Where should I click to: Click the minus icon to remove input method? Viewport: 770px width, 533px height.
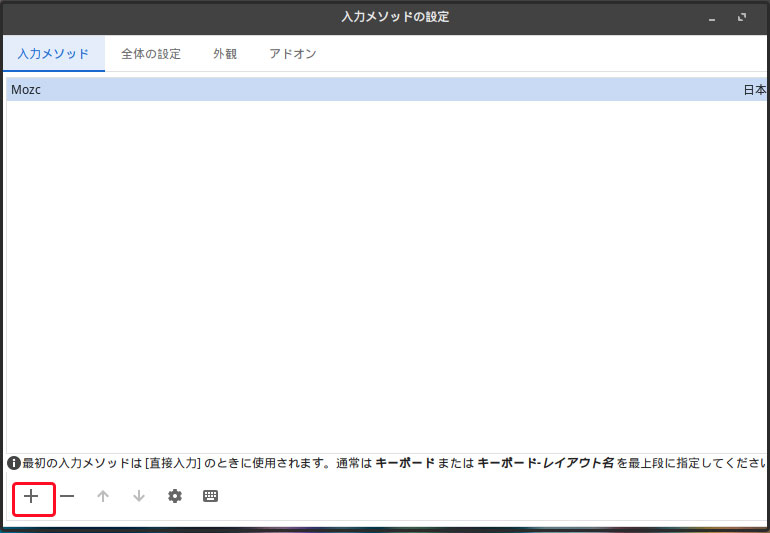[67, 496]
